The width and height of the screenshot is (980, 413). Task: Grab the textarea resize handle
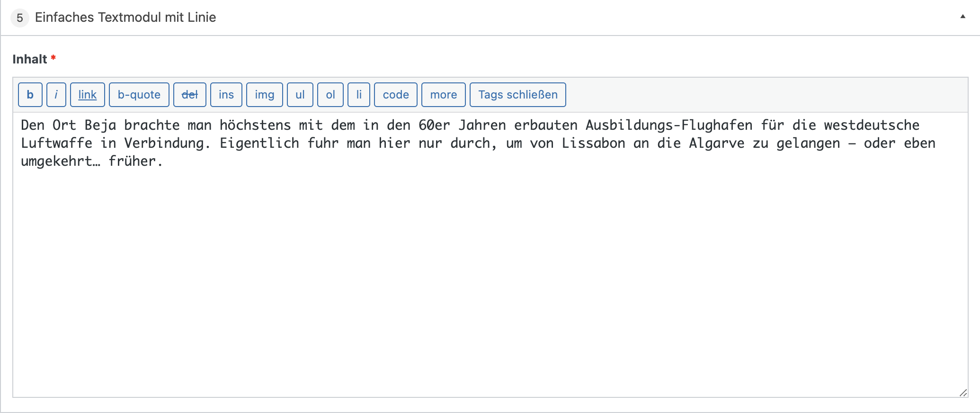(x=963, y=393)
